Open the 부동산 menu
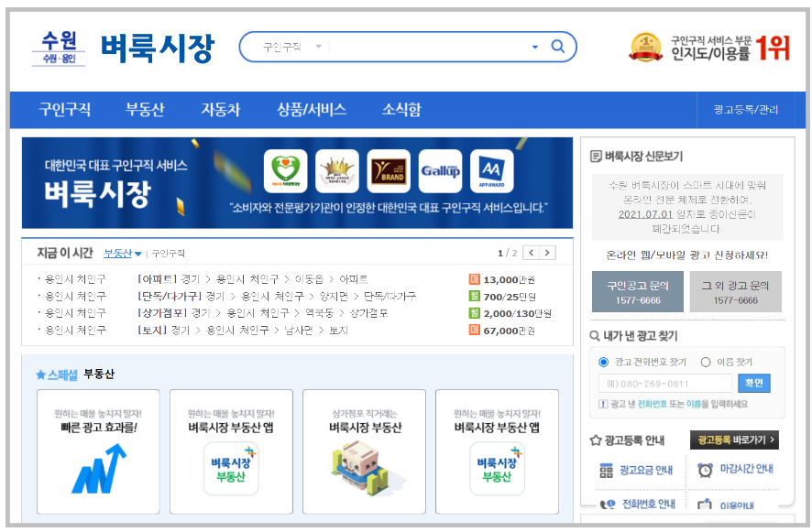Screen dimensions: 812x532 pos(145,110)
